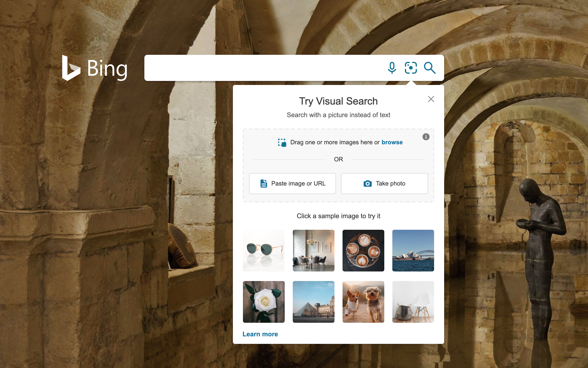Viewport: 588px width, 368px height.
Task: Select the white rose sample image
Action: pyautogui.click(x=264, y=301)
